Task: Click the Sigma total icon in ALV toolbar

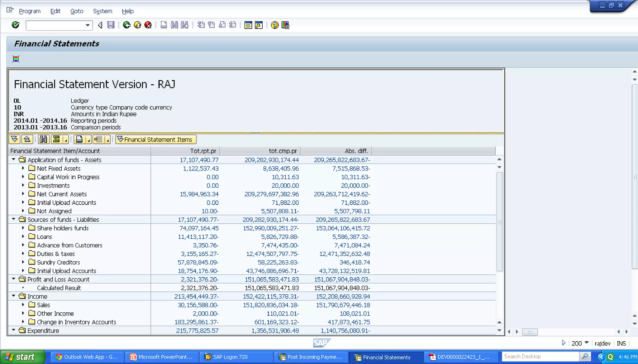Action: pos(57,139)
